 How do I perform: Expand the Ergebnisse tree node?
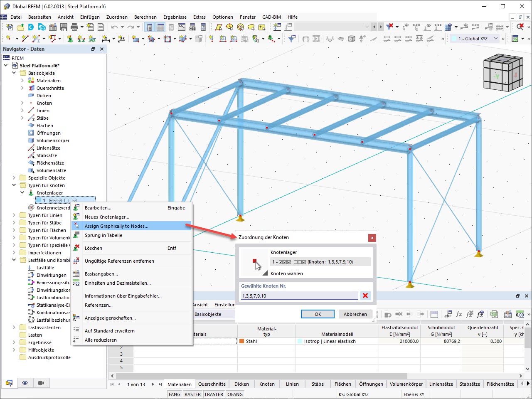click(14, 342)
